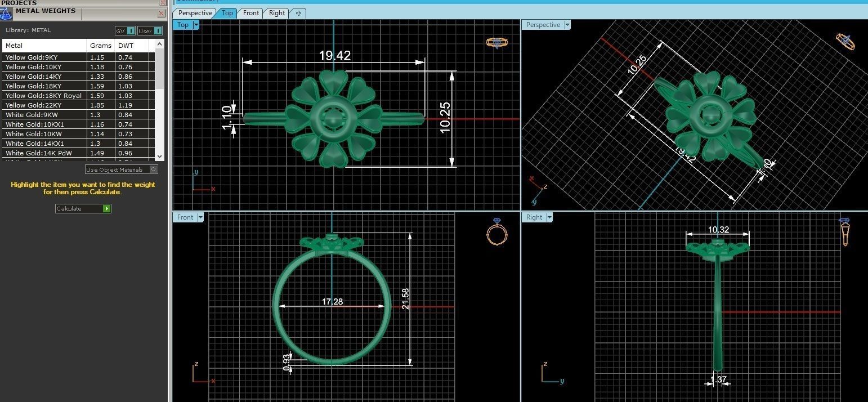Click the ring thumbnail icon in Top viewport
Viewport: 868px width, 402px height.
coord(496,43)
